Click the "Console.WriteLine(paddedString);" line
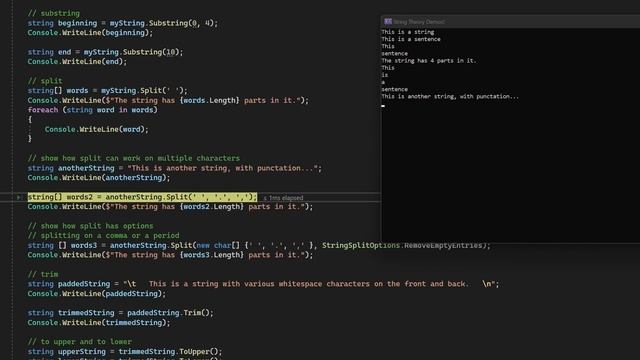This screenshot has height=360, width=640. (x=97, y=294)
